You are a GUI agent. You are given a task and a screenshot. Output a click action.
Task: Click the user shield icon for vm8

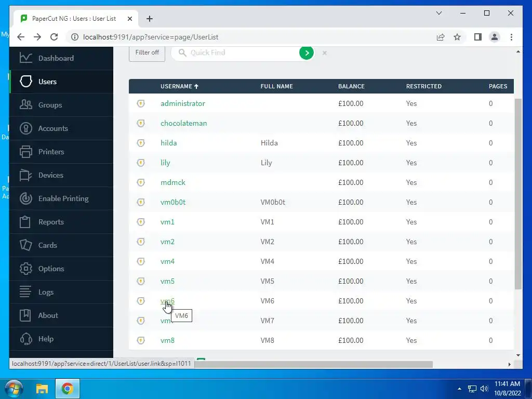[x=141, y=340]
